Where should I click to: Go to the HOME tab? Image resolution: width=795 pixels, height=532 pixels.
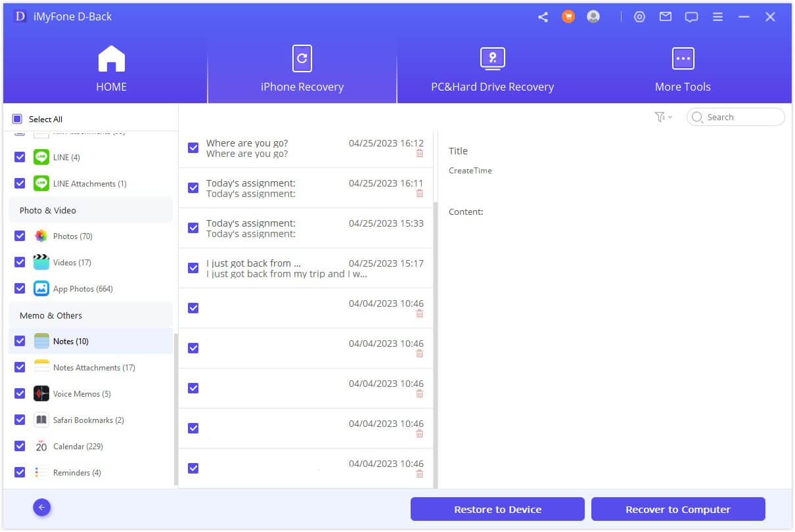(111, 70)
